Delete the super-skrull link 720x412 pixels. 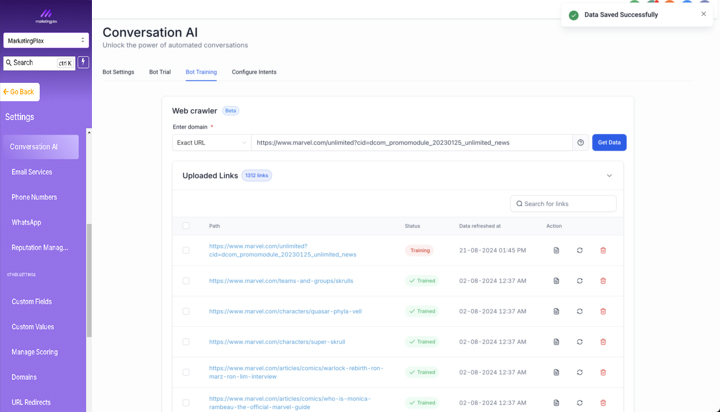(x=603, y=342)
